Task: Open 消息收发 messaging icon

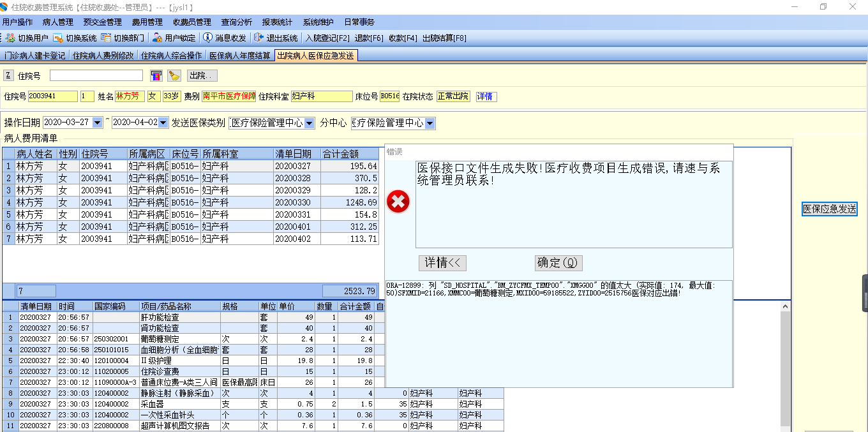Action: pos(207,38)
